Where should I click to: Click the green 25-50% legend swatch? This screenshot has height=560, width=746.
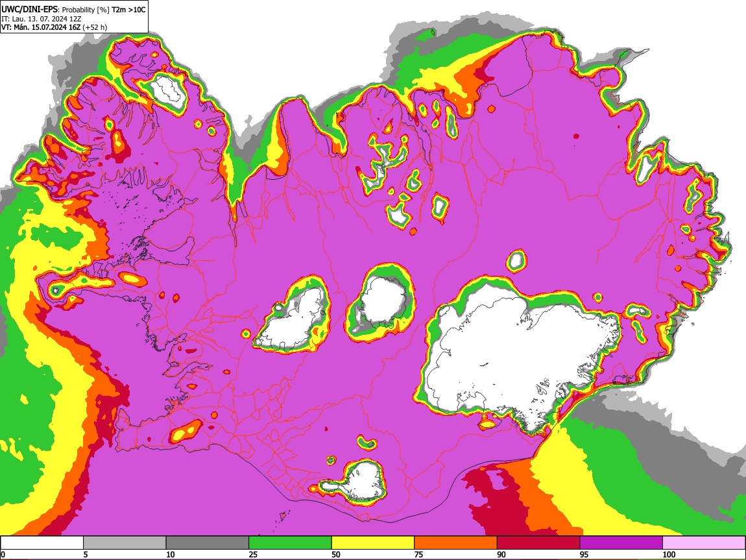tap(290, 543)
